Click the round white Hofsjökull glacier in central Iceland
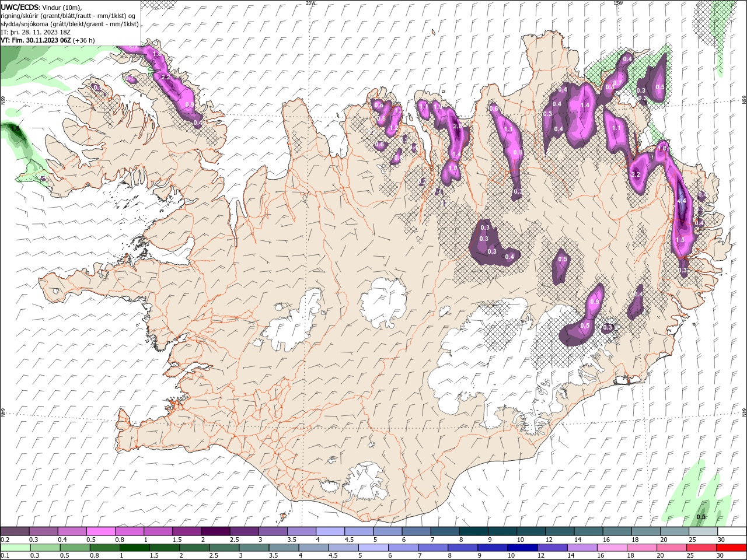The height and width of the screenshot is (560, 747). [383, 302]
